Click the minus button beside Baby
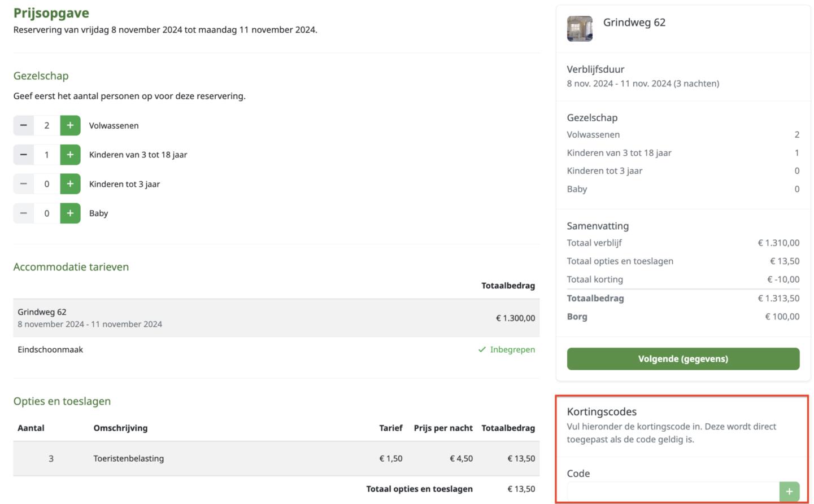This screenshot has width=814, height=504. [23, 213]
